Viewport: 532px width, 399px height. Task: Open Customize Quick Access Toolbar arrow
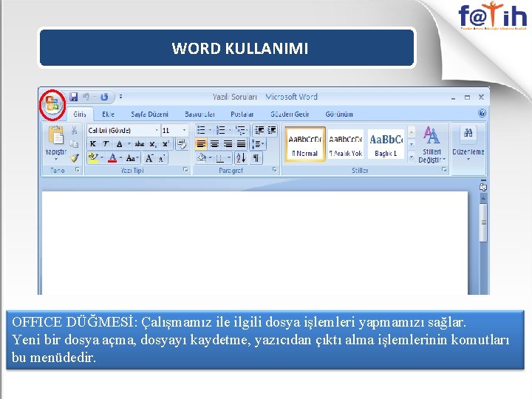click(x=120, y=97)
